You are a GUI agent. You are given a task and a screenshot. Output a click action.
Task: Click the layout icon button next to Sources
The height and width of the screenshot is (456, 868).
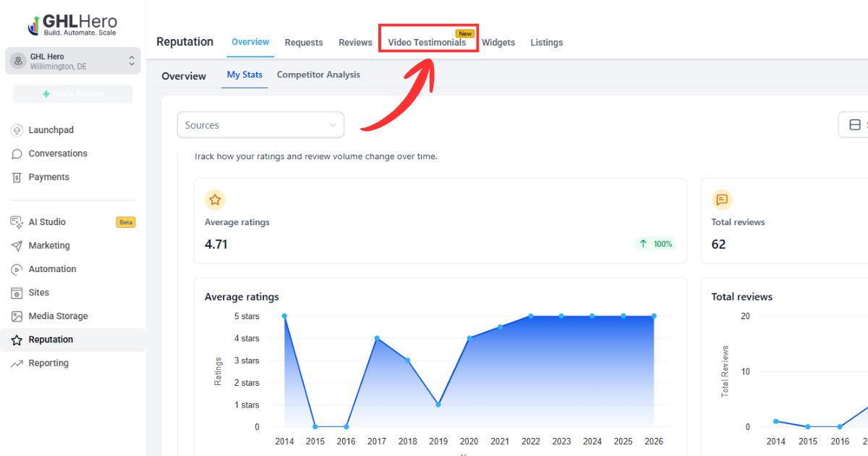pyautogui.click(x=854, y=125)
